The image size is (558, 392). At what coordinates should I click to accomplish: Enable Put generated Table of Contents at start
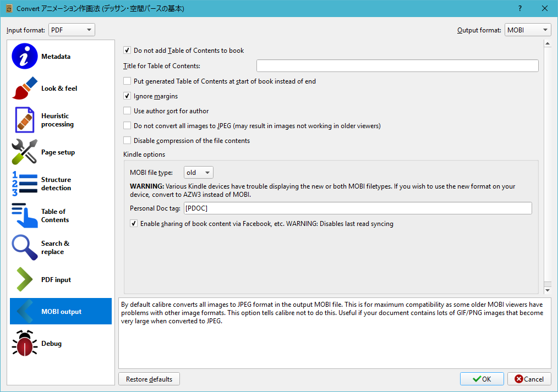(127, 81)
